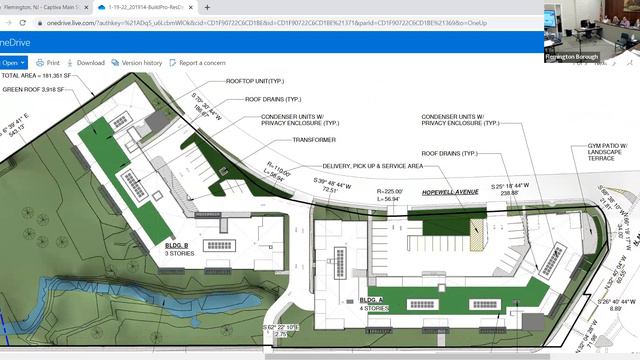Click the yellow hatched area in Building A
Viewport: 640px width, 360px height.
476,234
